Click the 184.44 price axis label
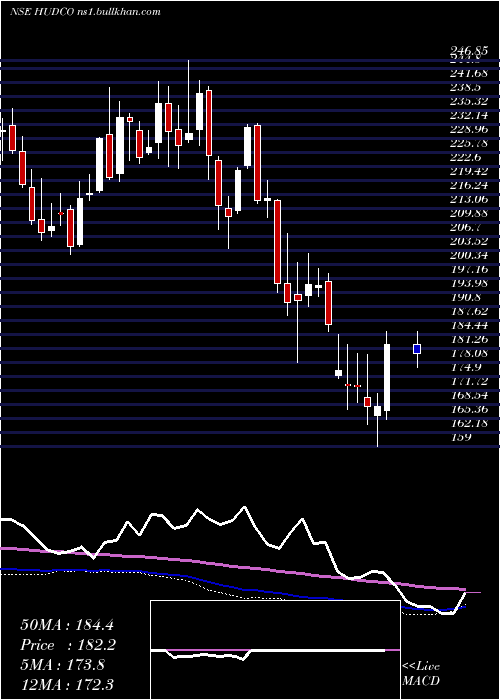The width and height of the screenshot is (500, 700). [469, 325]
